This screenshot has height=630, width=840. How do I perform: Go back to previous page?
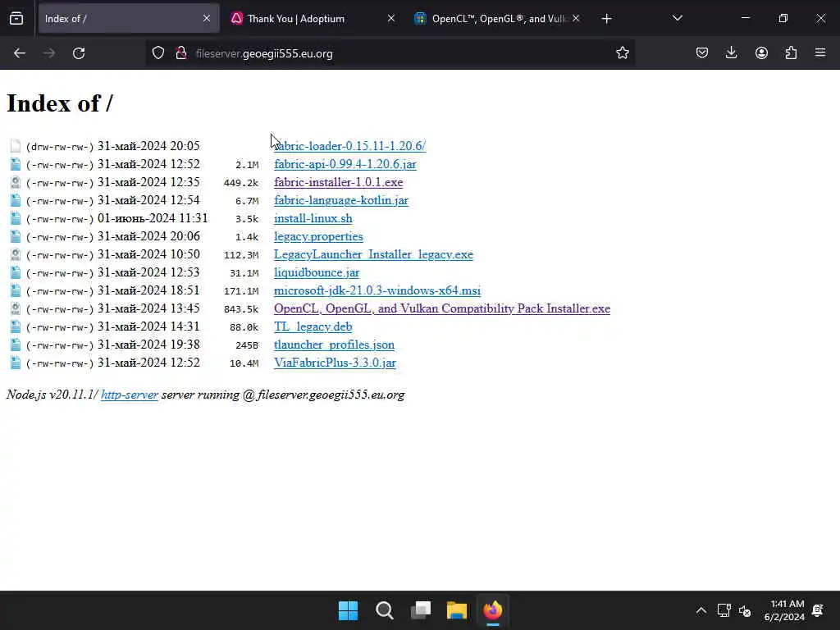pos(20,53)
